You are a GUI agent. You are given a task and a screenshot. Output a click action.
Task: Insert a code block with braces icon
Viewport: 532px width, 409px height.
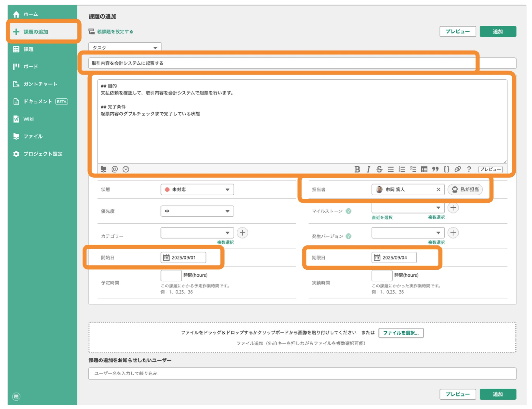click(x=447, y=169)
